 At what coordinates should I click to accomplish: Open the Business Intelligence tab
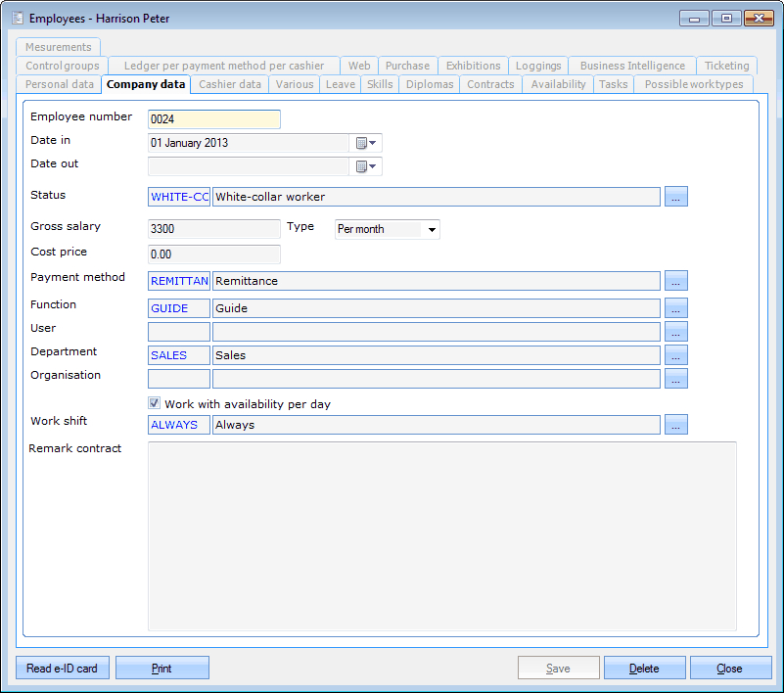632,66
